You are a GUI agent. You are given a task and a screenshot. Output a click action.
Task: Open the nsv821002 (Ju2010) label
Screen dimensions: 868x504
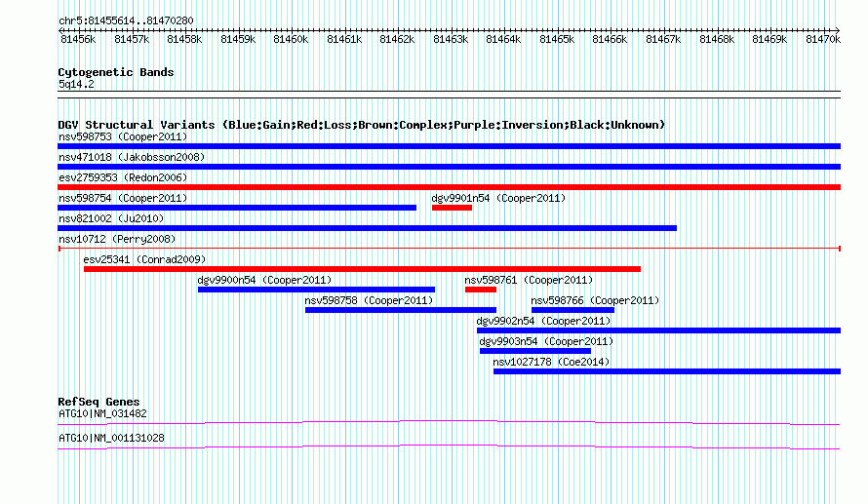click(x=111, y=218)
